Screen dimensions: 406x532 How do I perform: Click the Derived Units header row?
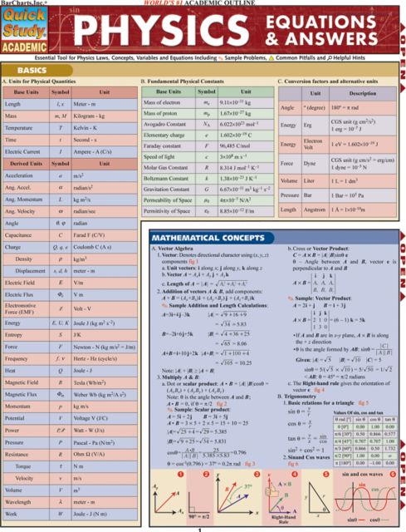70,164
